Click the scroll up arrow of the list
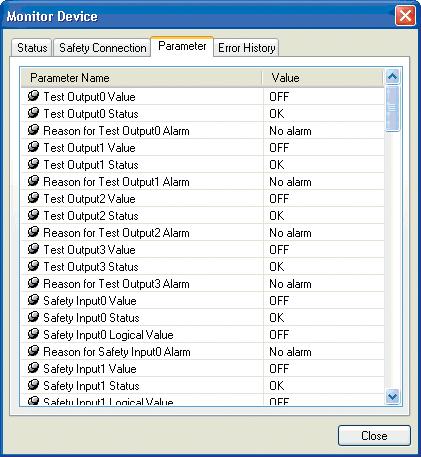The image size is (421, 457). click(392, 77)
